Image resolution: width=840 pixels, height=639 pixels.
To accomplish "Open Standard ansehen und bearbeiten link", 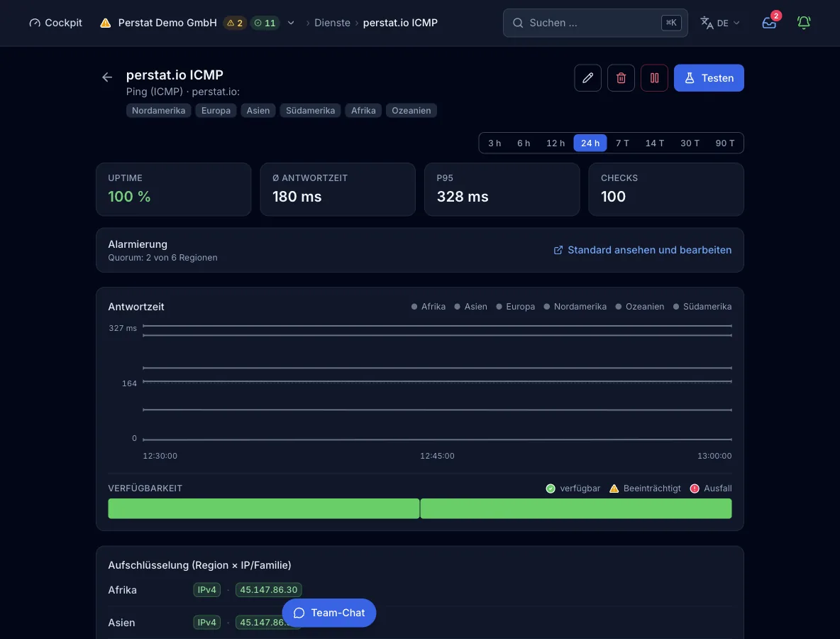I will [642, 250].
